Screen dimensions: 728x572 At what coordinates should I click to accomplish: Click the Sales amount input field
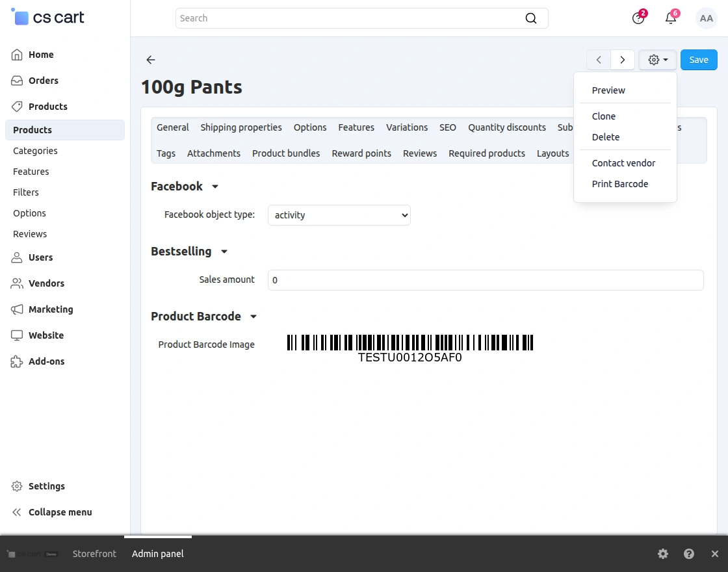(x=486, y=280)
